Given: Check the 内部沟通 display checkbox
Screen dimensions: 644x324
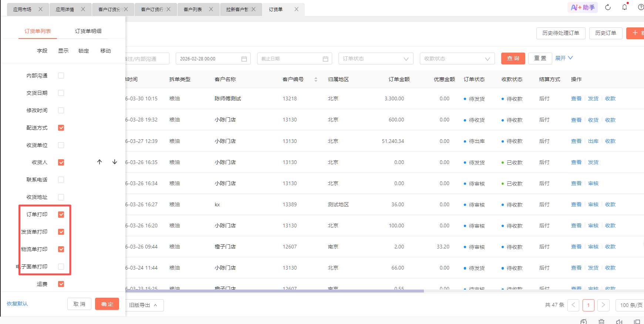Looking at the screenshot, I should click(61, 76).
